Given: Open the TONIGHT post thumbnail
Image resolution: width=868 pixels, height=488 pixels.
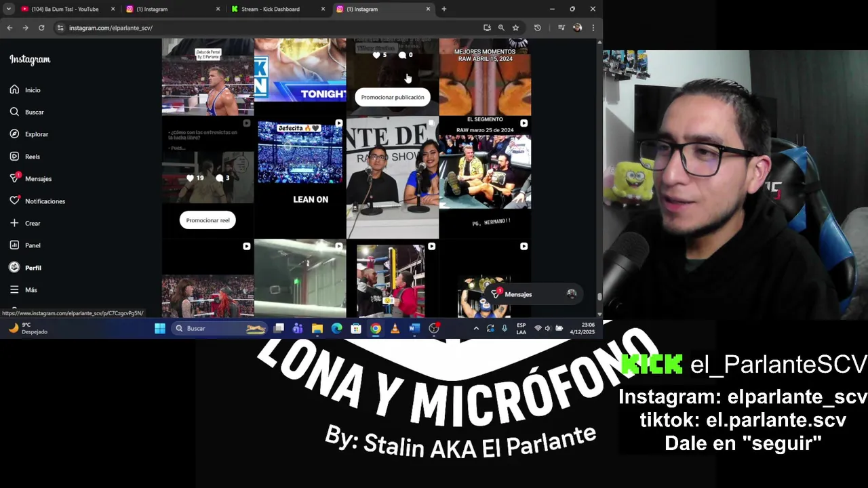Looking at the screenshot, I should pyautogui.click(x=300, y=70).
